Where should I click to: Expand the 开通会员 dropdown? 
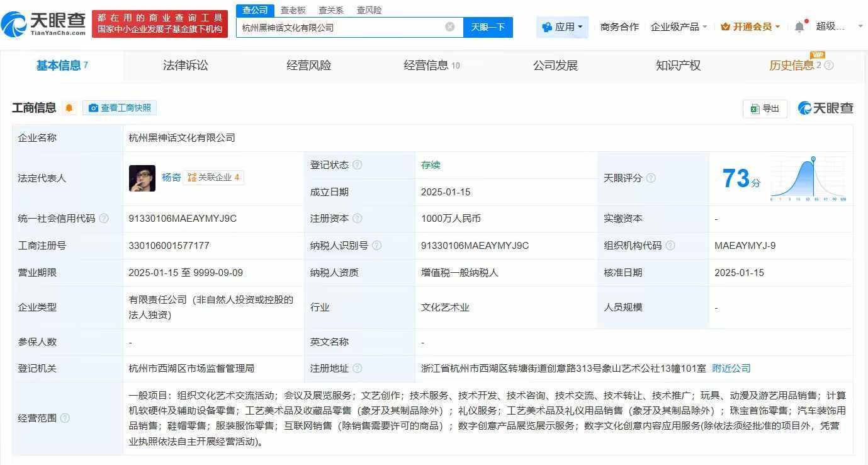(750, 27)
